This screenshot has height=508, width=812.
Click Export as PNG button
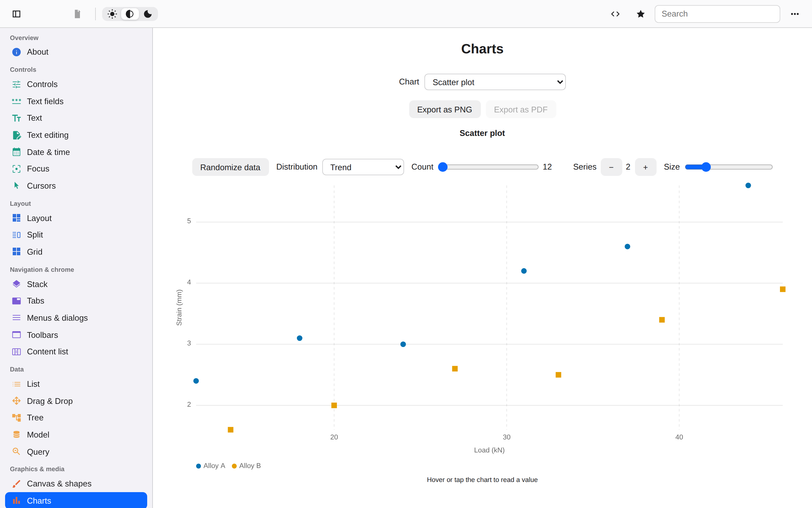(x=445, y=110)
